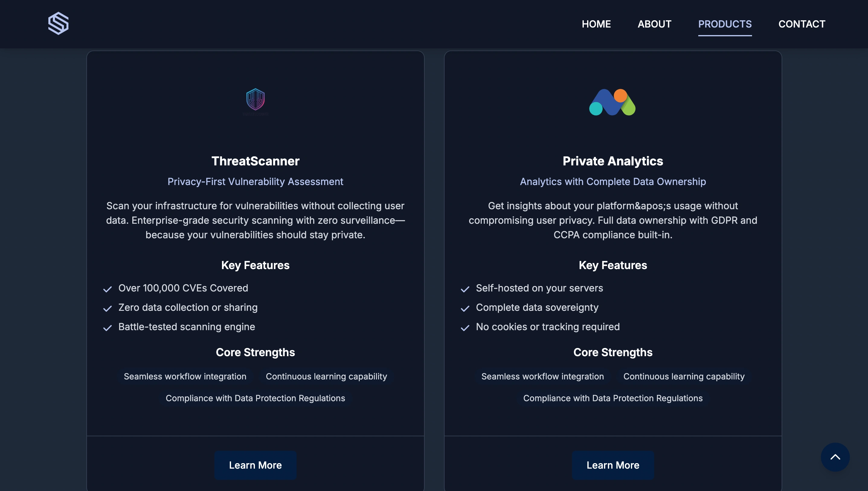Click the ThreatScanner product title
The height and width of the screenshot is (491, 868).
256,161
